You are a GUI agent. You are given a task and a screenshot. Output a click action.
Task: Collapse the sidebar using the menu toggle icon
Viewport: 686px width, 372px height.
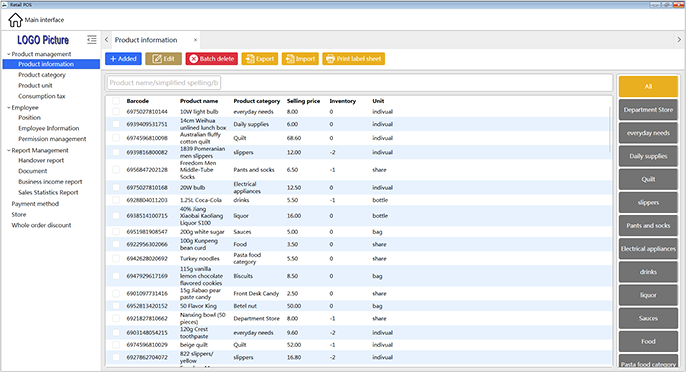tap(91, 40)
